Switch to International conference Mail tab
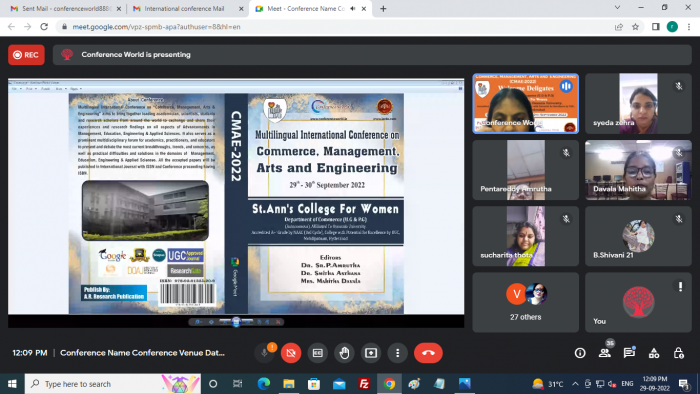 coord(184,8)
